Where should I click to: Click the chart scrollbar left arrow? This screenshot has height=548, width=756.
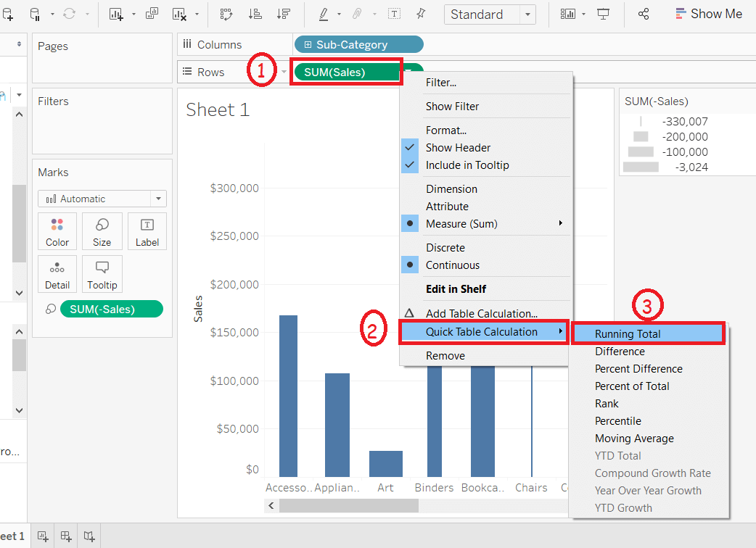tap(271, 506)
